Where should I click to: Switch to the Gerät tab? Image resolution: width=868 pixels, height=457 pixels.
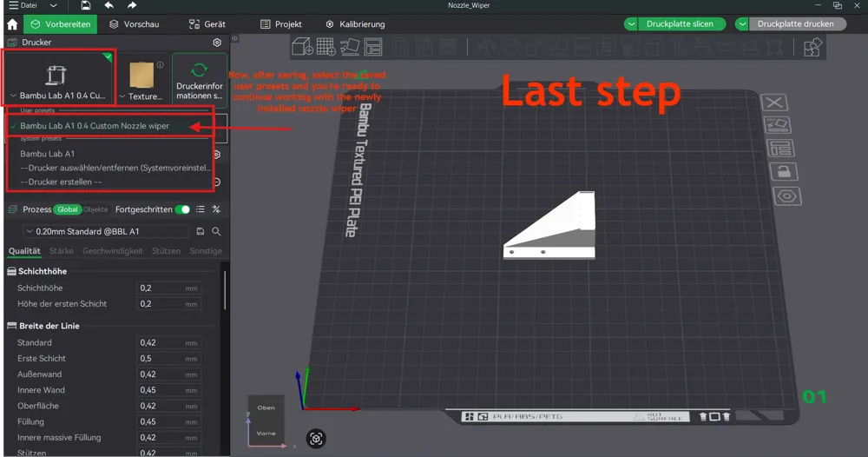point(207,24)
